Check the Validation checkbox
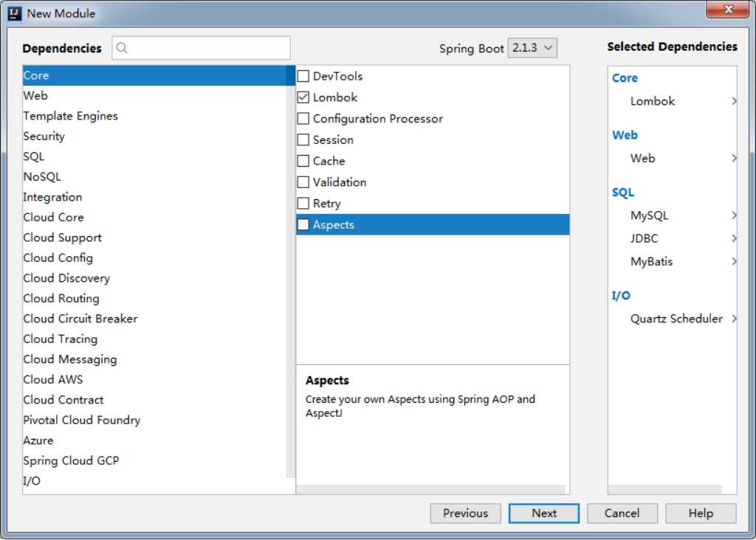 coord(303,182)
